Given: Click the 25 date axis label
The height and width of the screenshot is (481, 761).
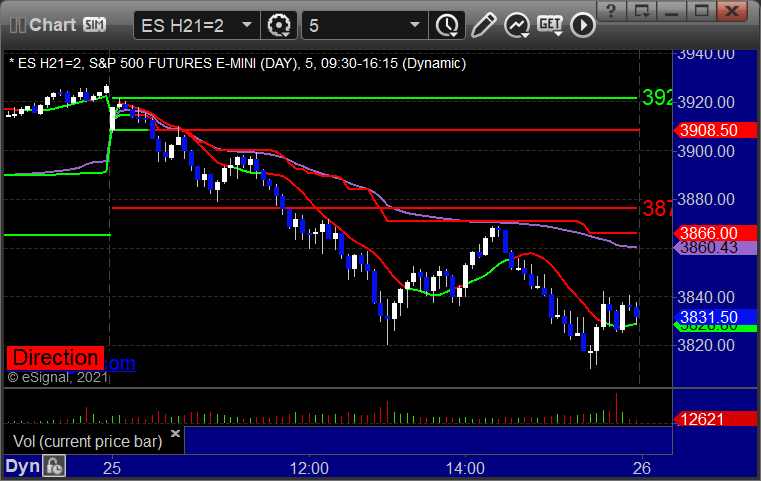Looking at the screenshot, I should click(x=112, y=469).
